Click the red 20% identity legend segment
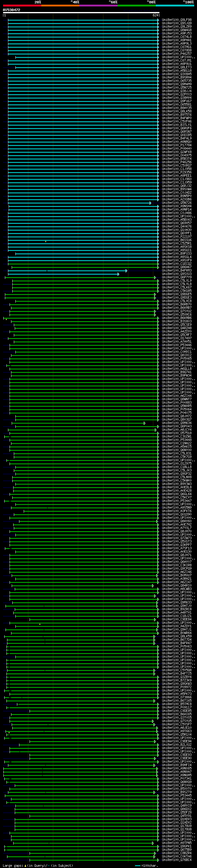Image resolution: width=197 pixels, height=868 pixels. 22,6
